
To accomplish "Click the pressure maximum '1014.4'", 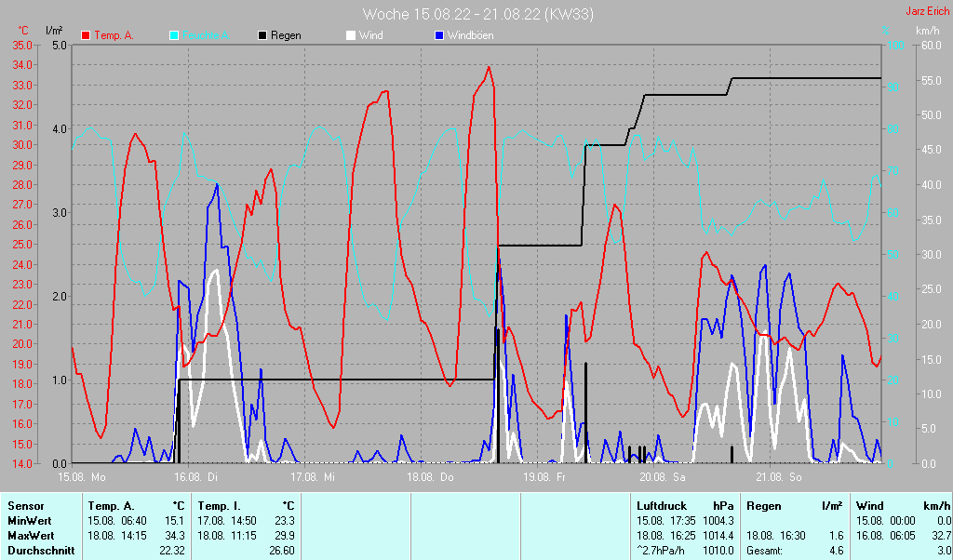I will click(x=718, y=537).
